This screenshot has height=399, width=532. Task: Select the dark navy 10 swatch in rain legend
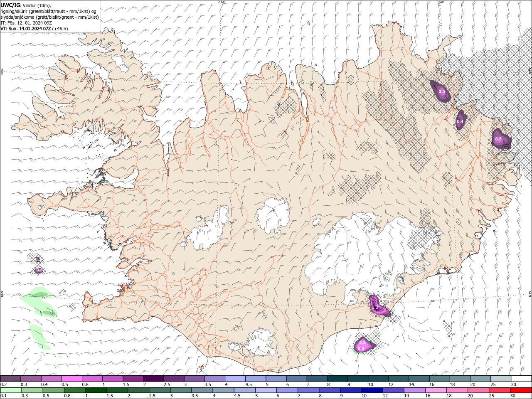point(371,390)
